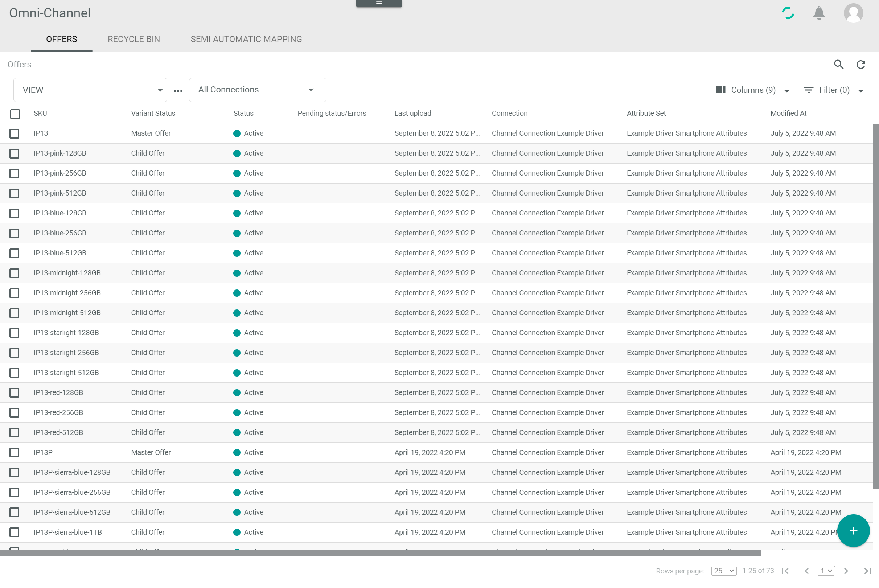Sort by the Modified At column header
The height and width of the screenshot is (588, 879).
pos(788,113)
